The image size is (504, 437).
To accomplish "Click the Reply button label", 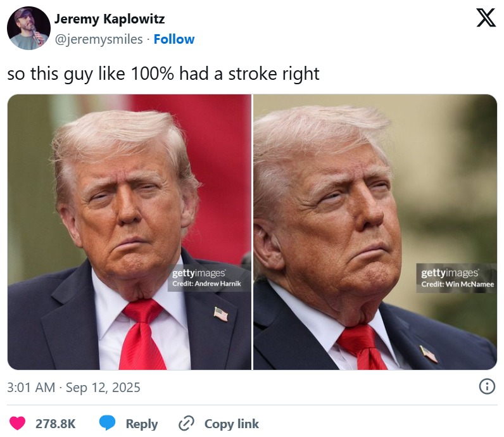I will pos(142,424).
